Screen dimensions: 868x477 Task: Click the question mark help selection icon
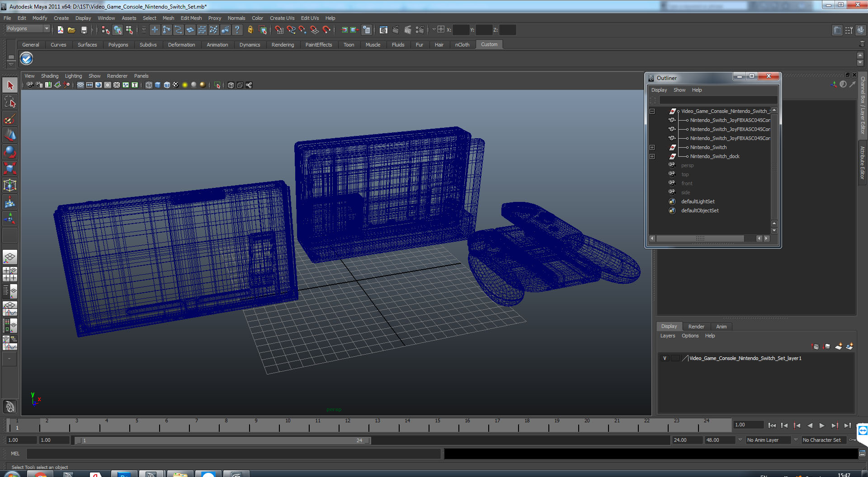[237, 30]
